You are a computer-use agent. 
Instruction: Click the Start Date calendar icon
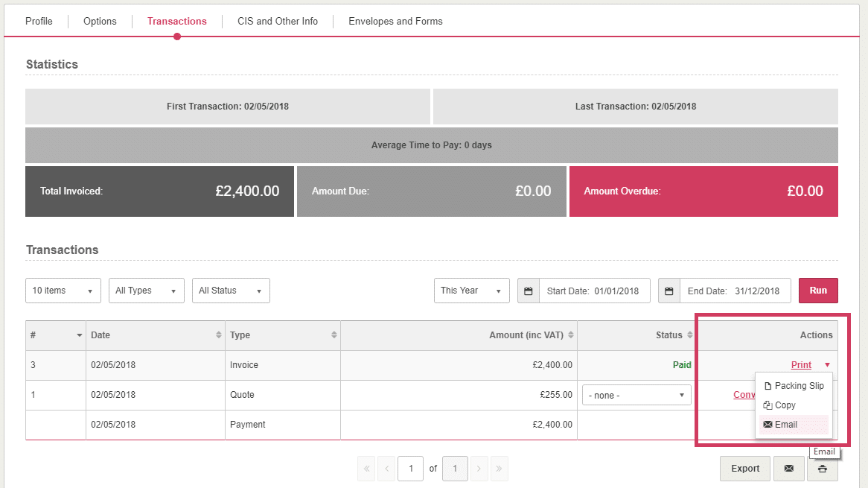[529, 291]
